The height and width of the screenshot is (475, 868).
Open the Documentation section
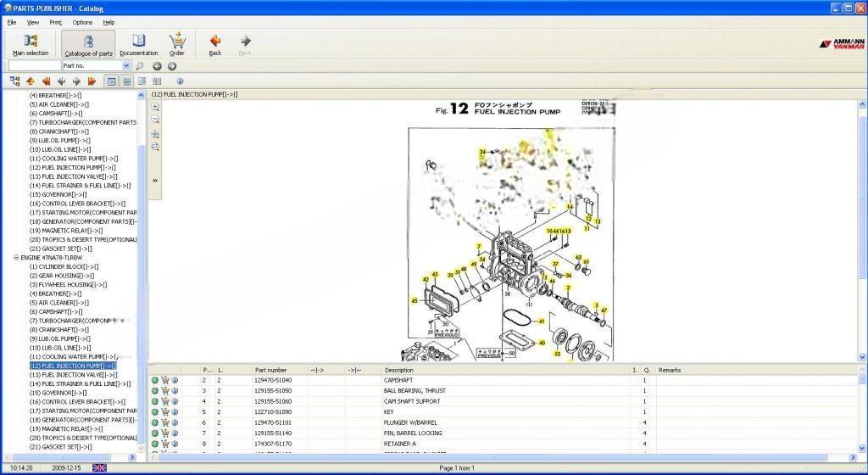(x=138, y=44)
